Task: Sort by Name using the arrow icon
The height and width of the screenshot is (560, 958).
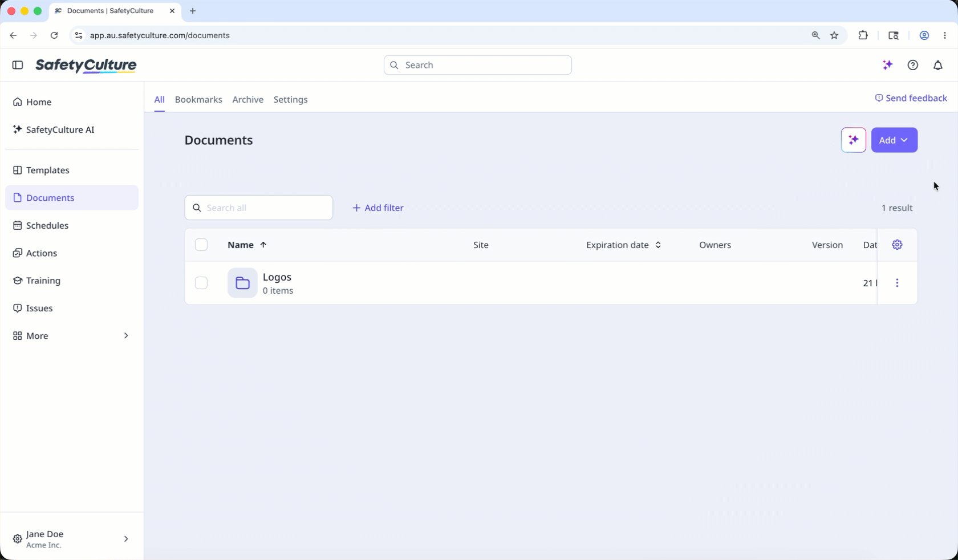Action: pyautogui.click(x=263, y=245)
